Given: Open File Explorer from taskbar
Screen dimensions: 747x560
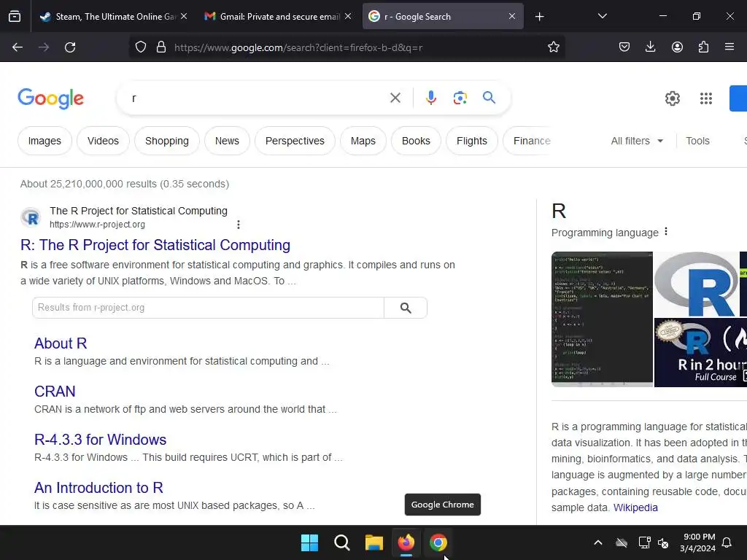Looking at the screenshot, I should pos(374,542).
